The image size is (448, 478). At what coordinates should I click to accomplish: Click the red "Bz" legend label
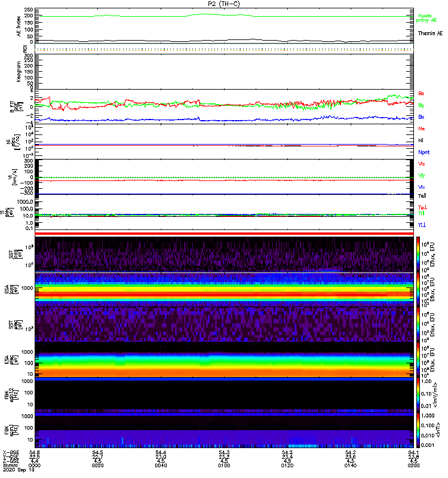[421, 93]
